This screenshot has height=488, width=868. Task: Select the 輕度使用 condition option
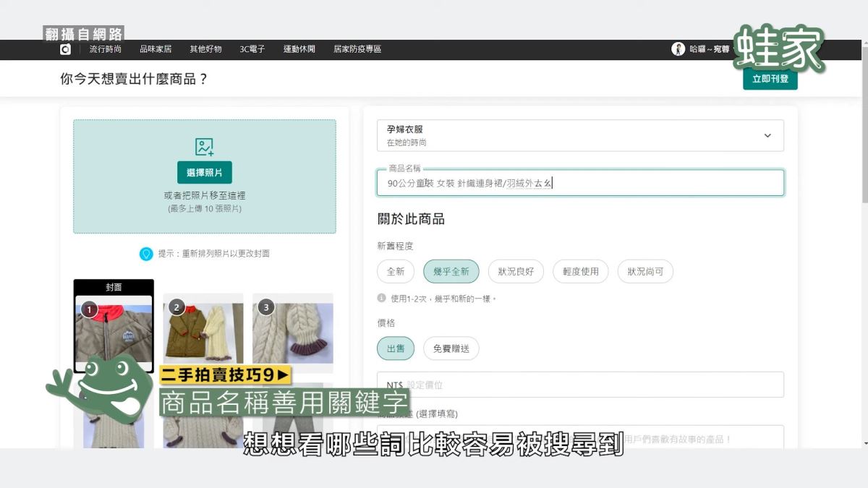click(580, 272)
